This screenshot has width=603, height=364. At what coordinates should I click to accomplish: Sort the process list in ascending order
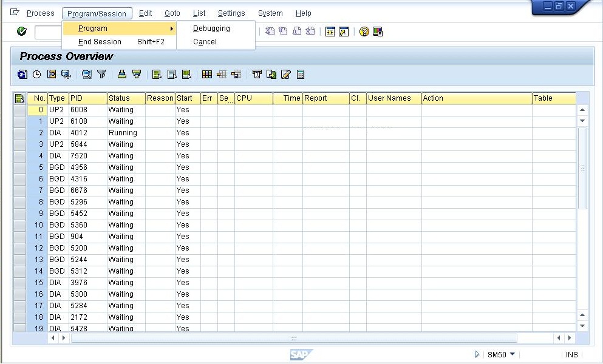121,74
